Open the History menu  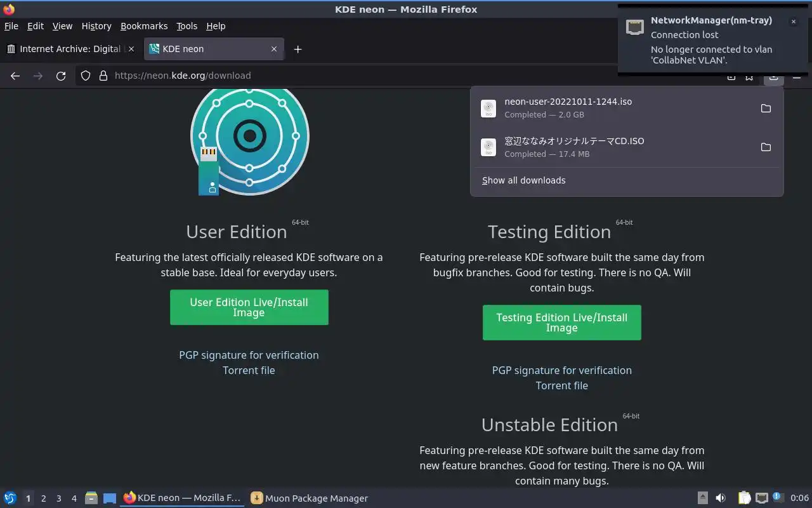pos(96,26)
